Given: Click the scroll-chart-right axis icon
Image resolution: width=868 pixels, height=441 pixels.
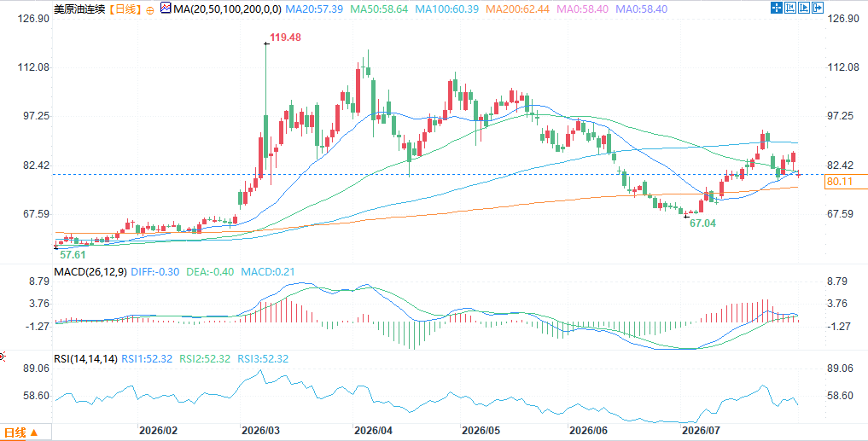Looking at the screenshot, I should [x=804, y=8].
